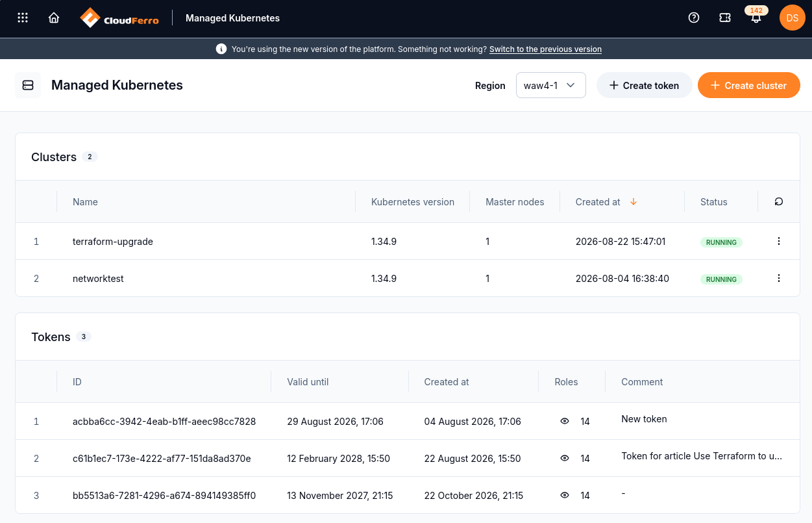Click date 2026-08-04 16:38:40

click(622, 279)
